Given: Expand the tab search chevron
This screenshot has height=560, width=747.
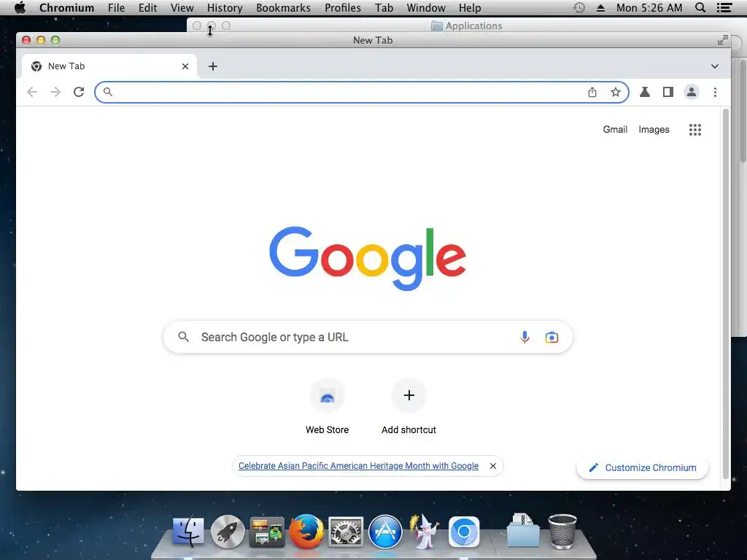Looking at the screenshot, I should point(715,66).
